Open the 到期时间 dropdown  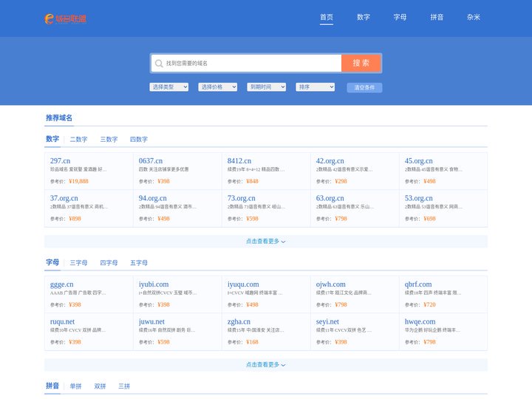pyautogui.click(x=266, y=87)
